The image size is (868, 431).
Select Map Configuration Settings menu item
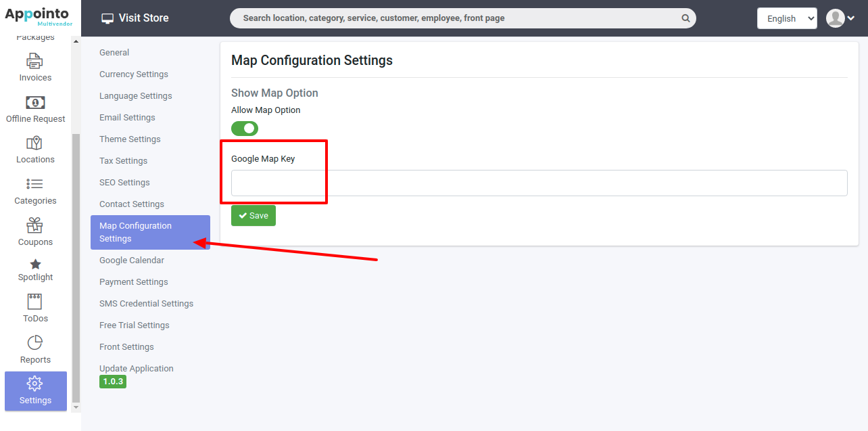150,232
